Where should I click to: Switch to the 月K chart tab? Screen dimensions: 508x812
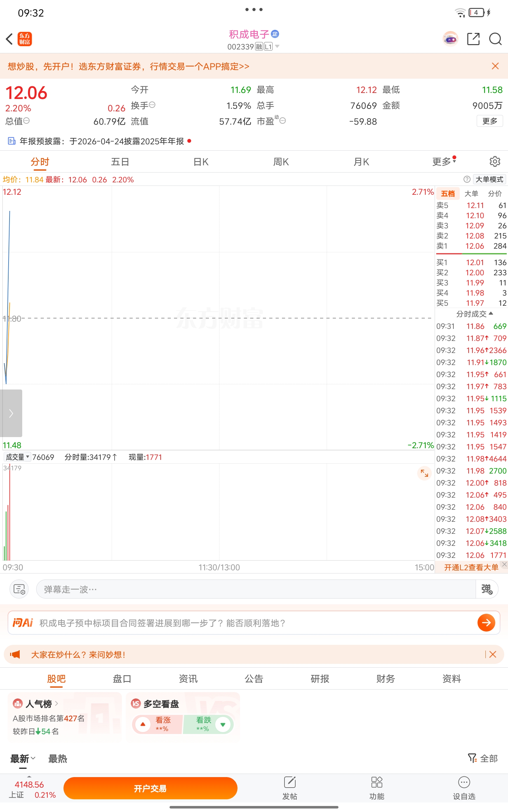[361, 162]
